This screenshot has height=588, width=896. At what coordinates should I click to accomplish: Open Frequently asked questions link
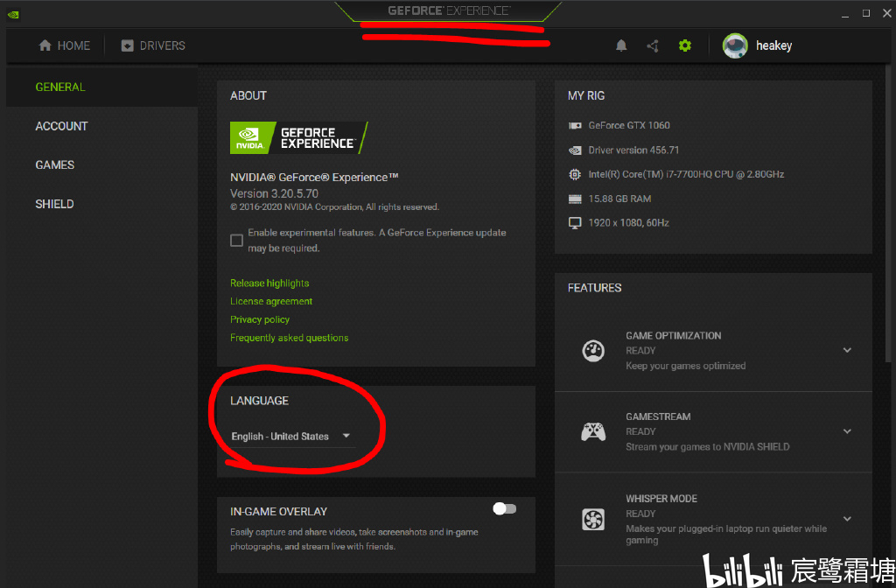289,339
